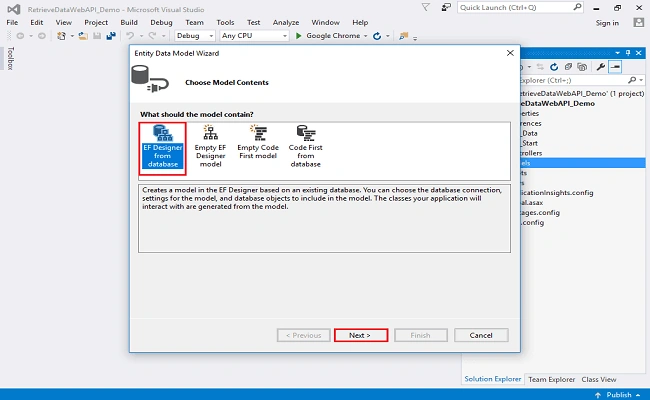Open the Any CPU platform dropdown
The height and width of the screenshot is (400, 650).
pyautogui.click(x=254, y=36)
